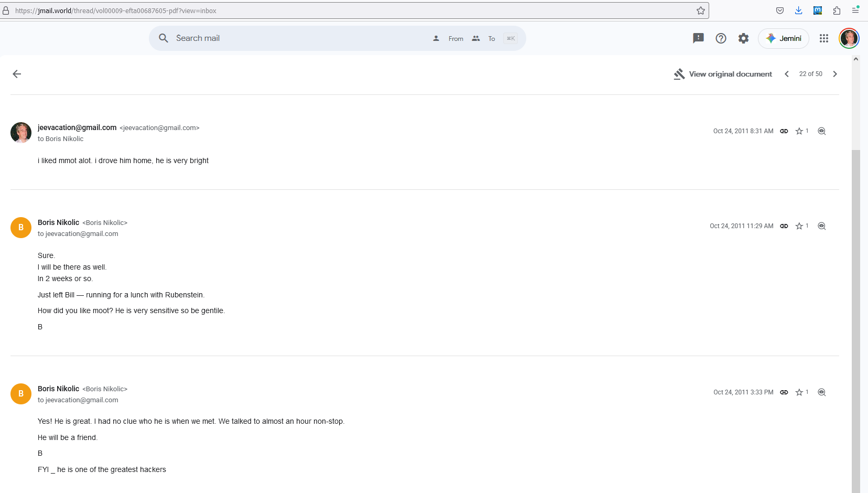
Task: Filter search by To recipient
Action: coord(484,38)
